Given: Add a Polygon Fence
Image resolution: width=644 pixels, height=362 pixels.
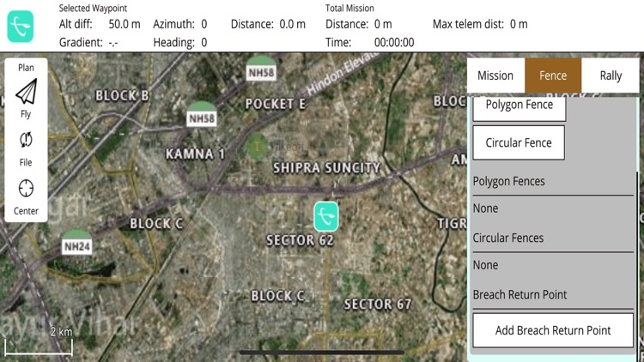Looking at the screenshot, I should tap(519, 107).
